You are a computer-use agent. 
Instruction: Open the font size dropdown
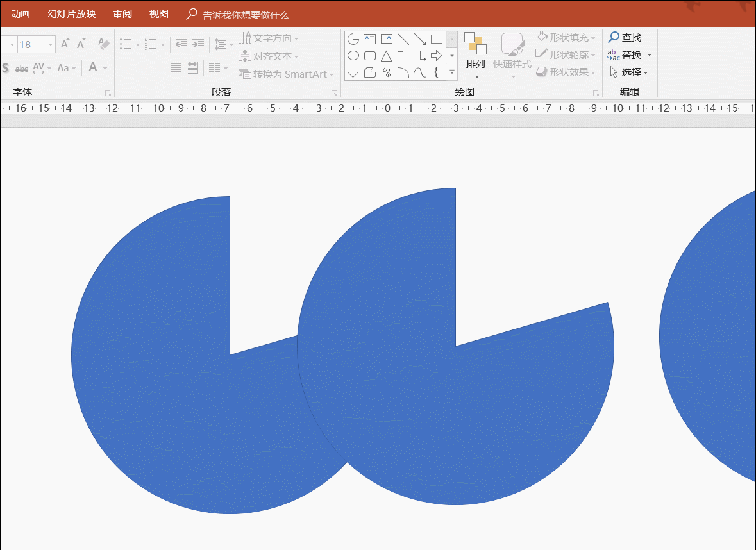(x=51, y=45)
